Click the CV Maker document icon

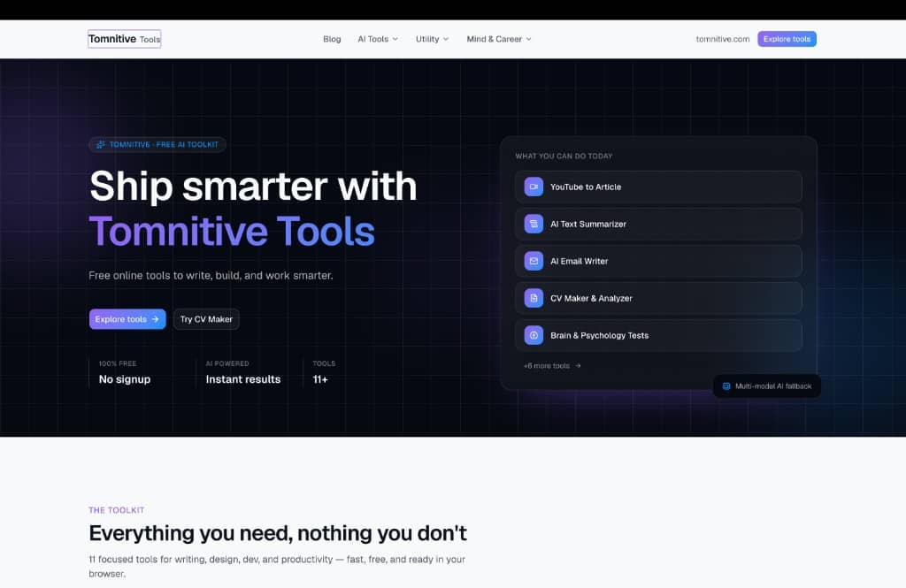[534, 298]
